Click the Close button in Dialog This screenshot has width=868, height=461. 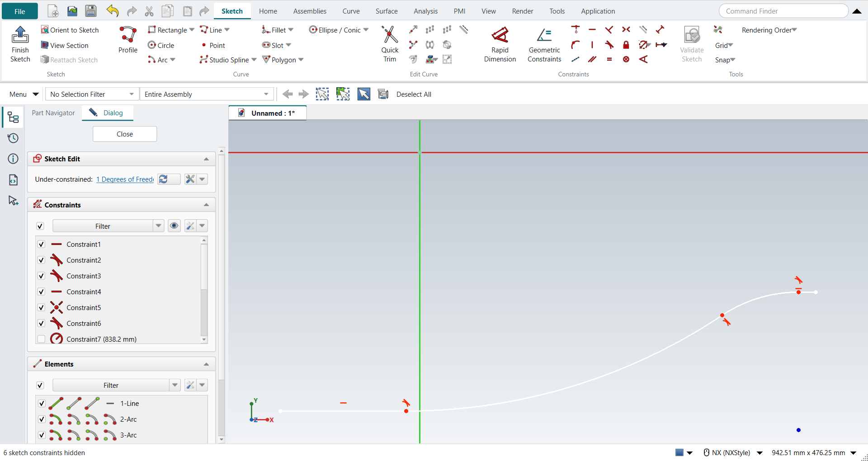125,134
